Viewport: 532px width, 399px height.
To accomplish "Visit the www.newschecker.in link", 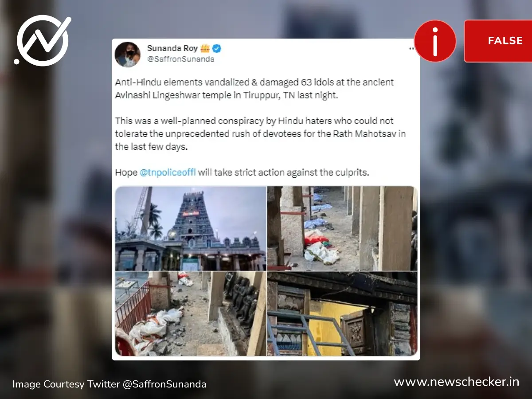I will pyautogui.click(x=456, y=382).
